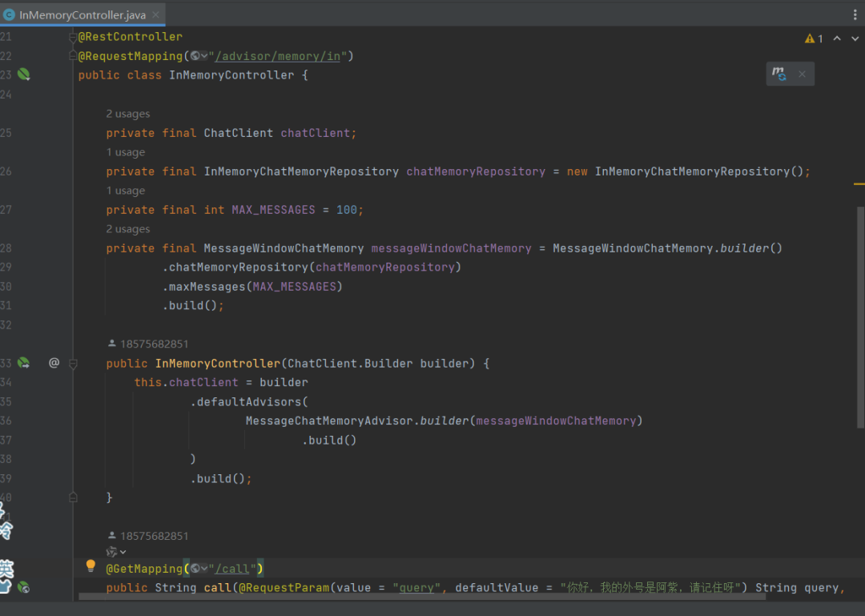Click the yellow warning stripe mark on scrollbar
865x616 pixels.
point(859,183)
